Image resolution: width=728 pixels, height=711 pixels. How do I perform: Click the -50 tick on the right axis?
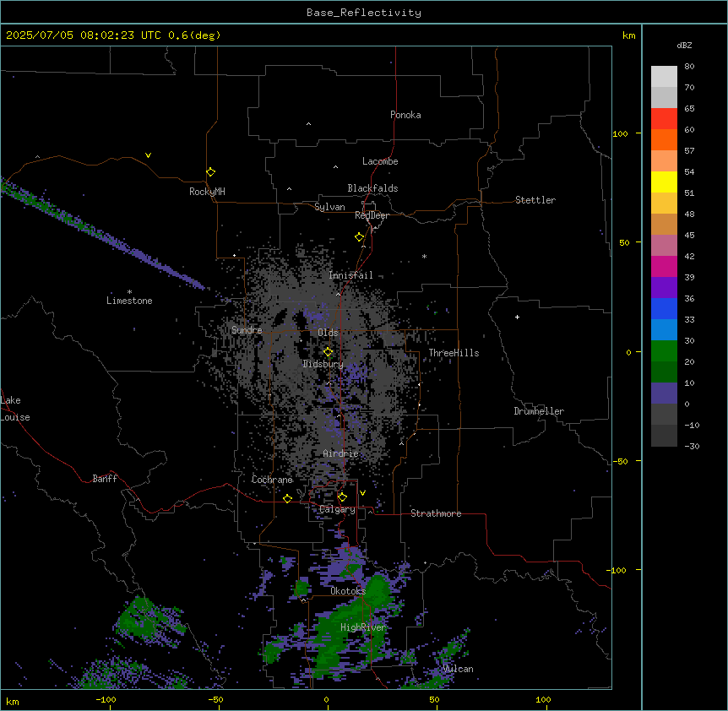coord(620,461)
